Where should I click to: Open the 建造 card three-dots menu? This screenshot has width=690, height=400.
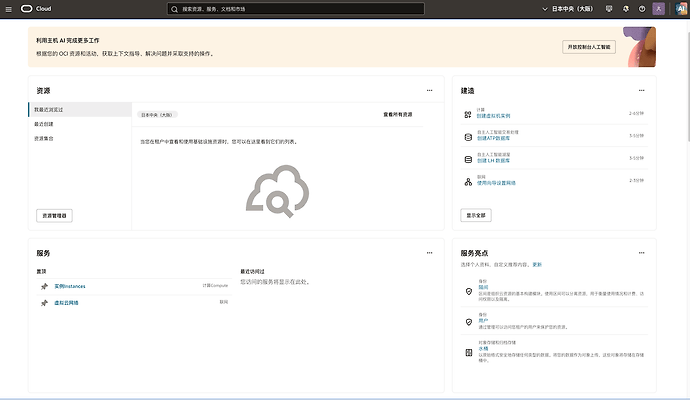[x=642, y=91]
